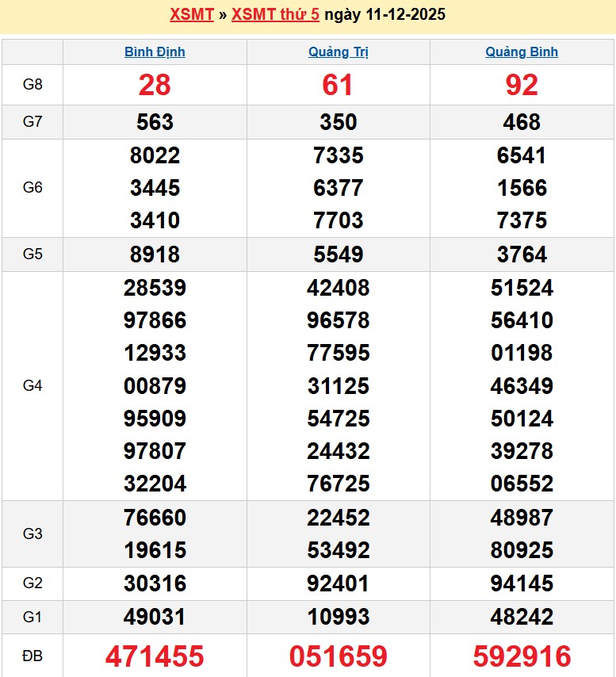Screen dimensions: 616x677
Task: Click the G8 result 92
Action: [x=522, y=86]
